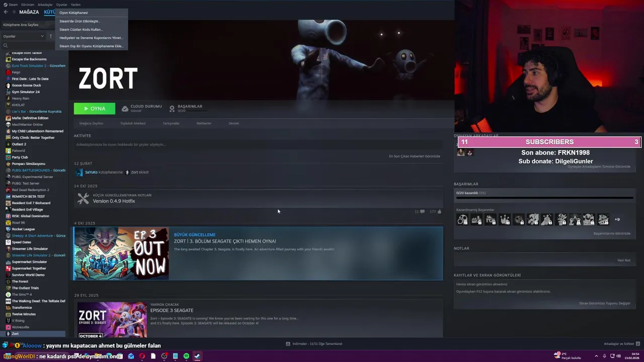Screen dimensions: 644x362
Task: Open 'En Son Çıkan Haberleri Görüntüle' link
Action: (x=415, y=156)
